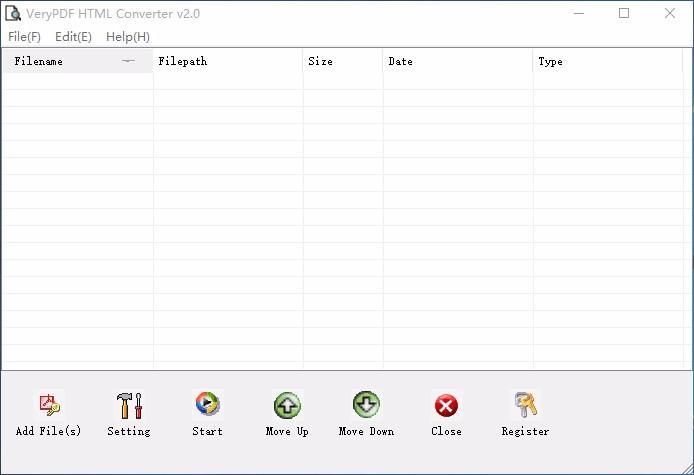Click the Start conversion play icon

pyautogui.click(x=208, y=404)
